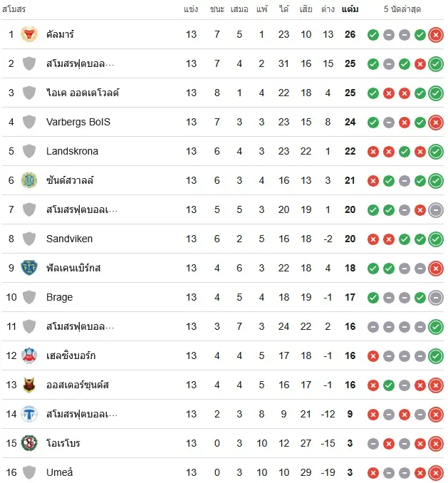Click the blue shield crest in row 9
This screenshot has width=448, height=483.
click(x=29, y=268)
